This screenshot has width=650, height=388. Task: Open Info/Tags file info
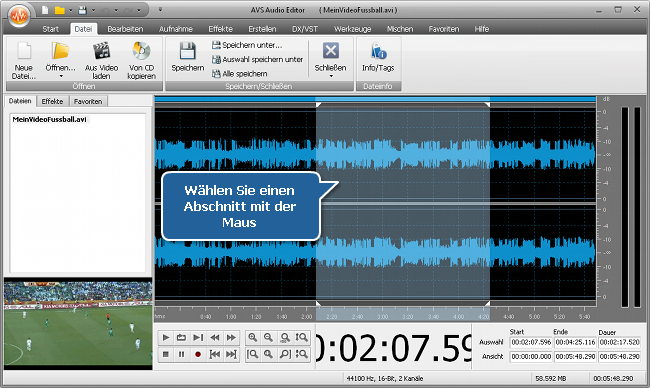click(378, 57)
